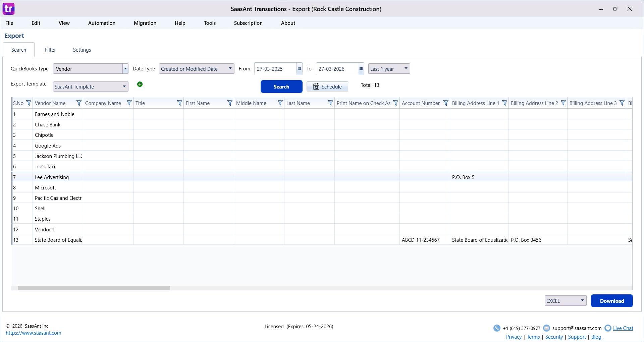
Task: Click the P.O. Box 3456 address cell
Action: (538, 240)
